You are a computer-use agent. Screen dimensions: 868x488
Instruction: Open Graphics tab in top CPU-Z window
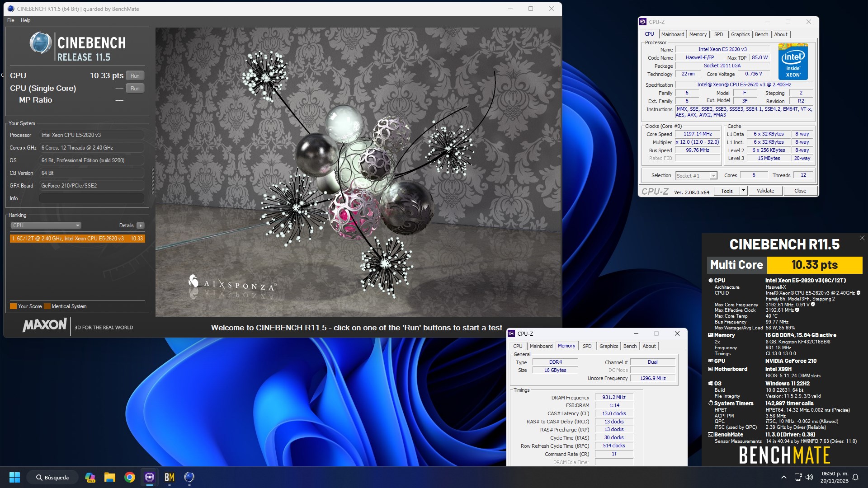click(740, 34)
